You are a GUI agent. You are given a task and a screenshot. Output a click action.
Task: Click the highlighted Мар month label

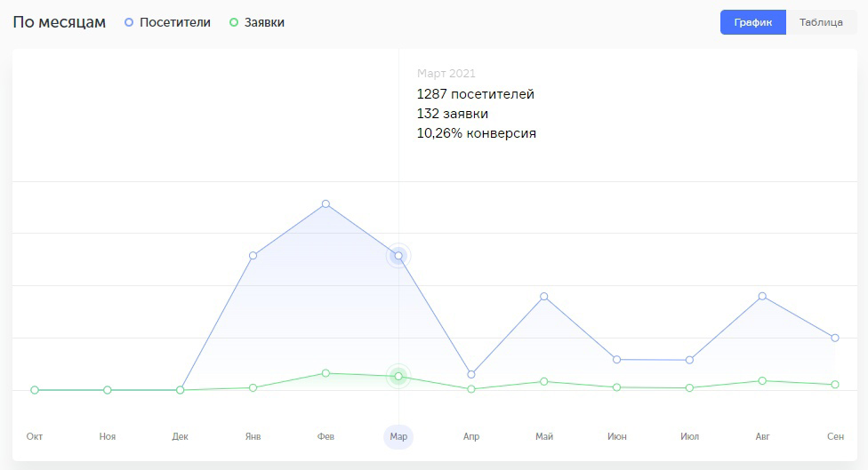pyautogui.click(x=398, y=436)
